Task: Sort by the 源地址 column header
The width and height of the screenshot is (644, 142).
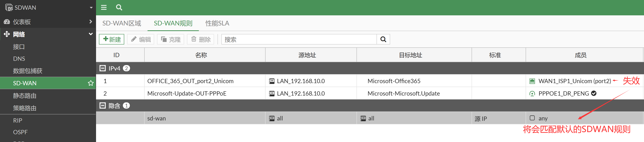Action: [311, 55]
